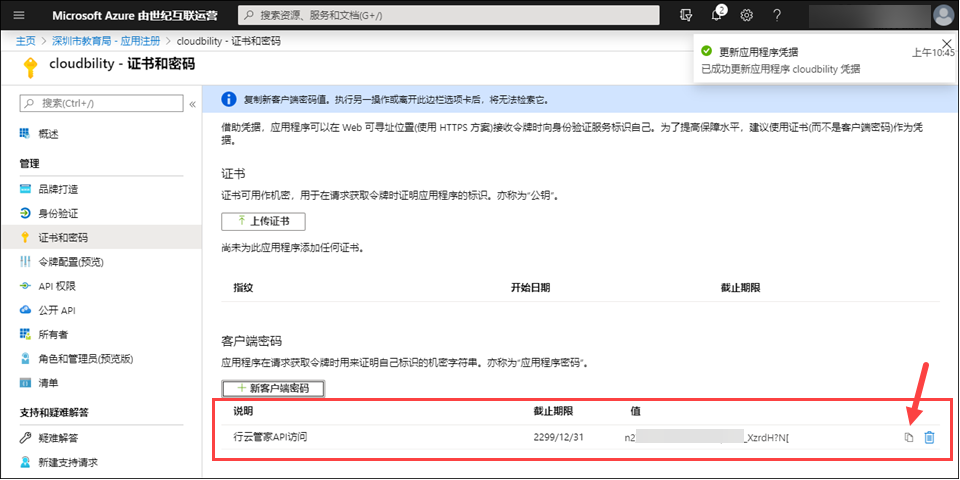This screenshot has height=480, width=960.
Task: Click the user account avatar
Action: 943,15
